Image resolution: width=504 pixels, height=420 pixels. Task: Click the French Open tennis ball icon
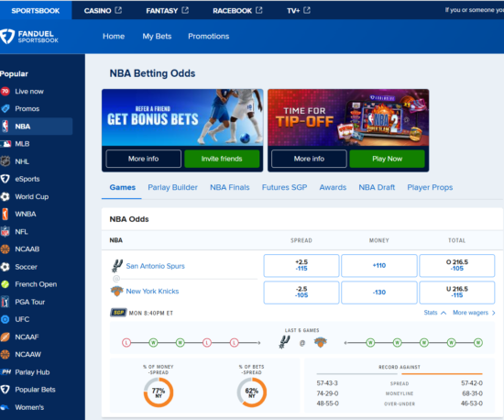coord(5,284)
